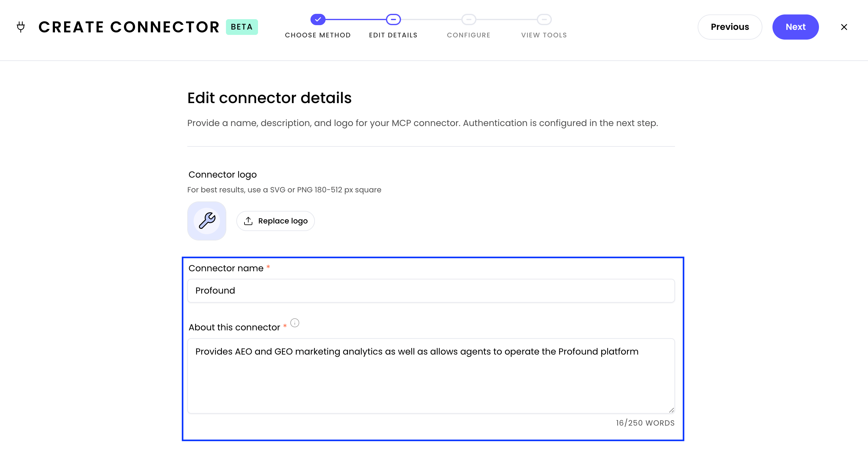The width and height of the screenshot is (868, 474).
Task: Click the Connector name label
Action: [226, 268]
